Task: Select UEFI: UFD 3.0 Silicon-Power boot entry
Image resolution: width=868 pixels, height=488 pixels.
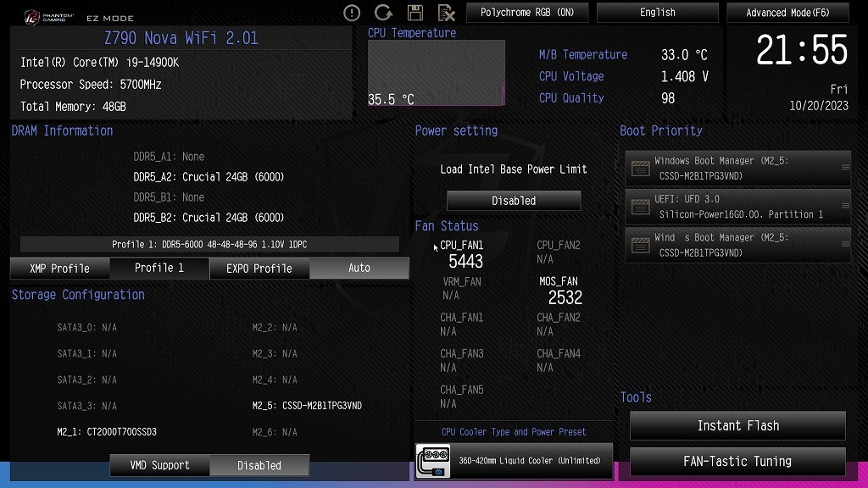Action: tap(738, 207)
